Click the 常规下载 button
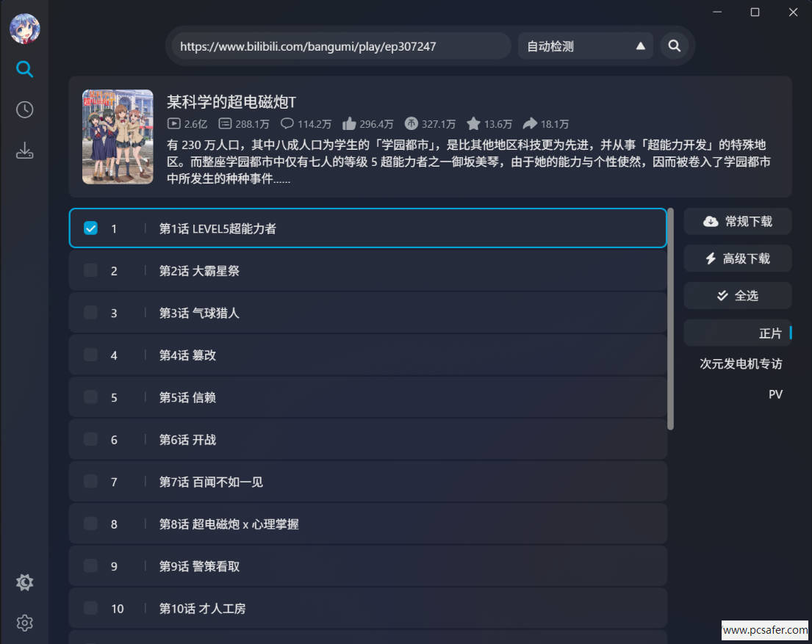 738,221
